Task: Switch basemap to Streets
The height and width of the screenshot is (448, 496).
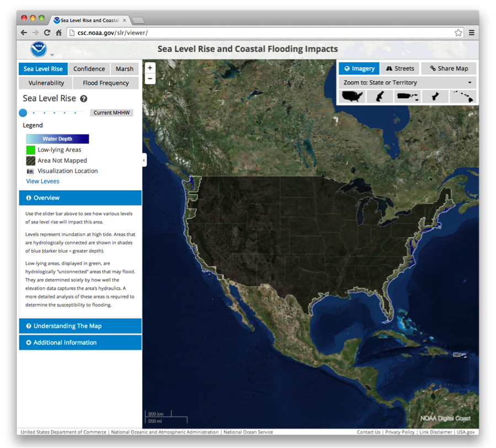Action: 400,68
